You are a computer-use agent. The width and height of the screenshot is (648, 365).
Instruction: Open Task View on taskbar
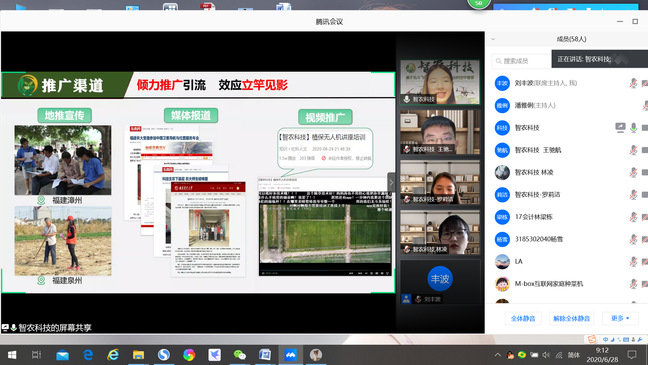[x=36, y=355]
